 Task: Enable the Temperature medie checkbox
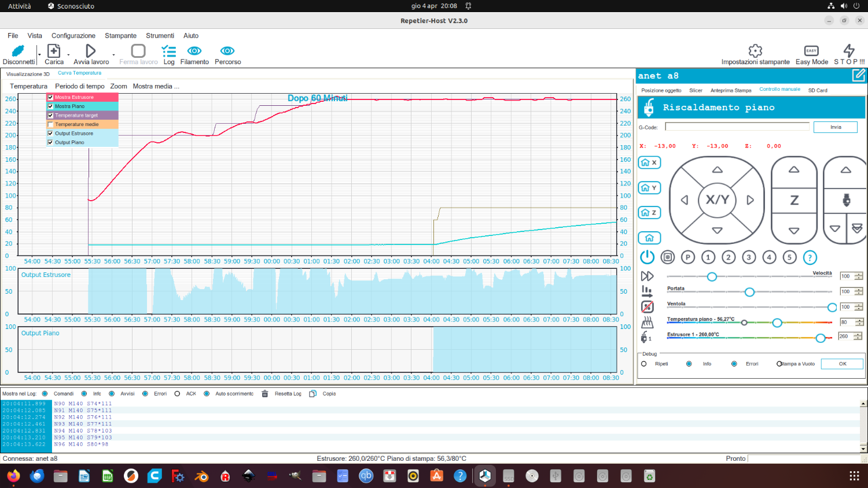50,124
